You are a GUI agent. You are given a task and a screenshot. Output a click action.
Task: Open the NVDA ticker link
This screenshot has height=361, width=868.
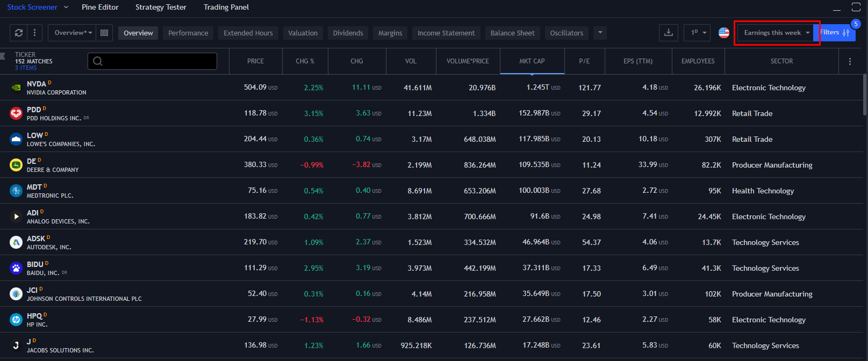tap(37, 84)
